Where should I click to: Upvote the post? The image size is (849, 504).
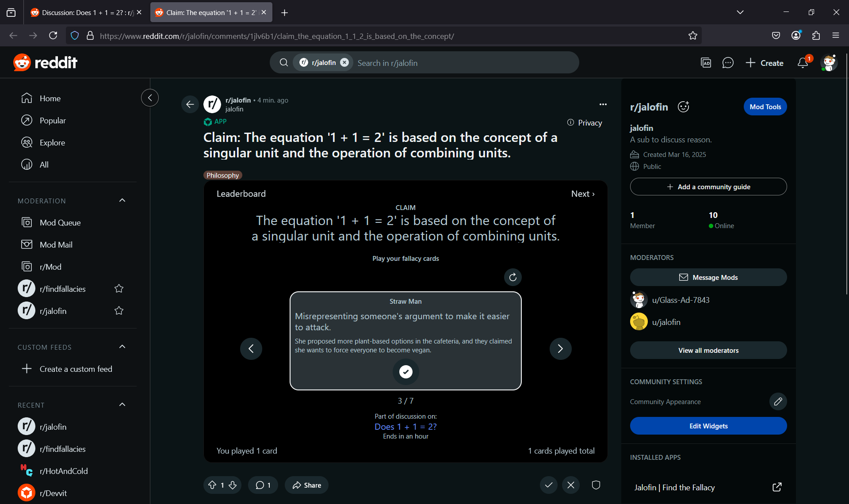[x=212, y=485]
